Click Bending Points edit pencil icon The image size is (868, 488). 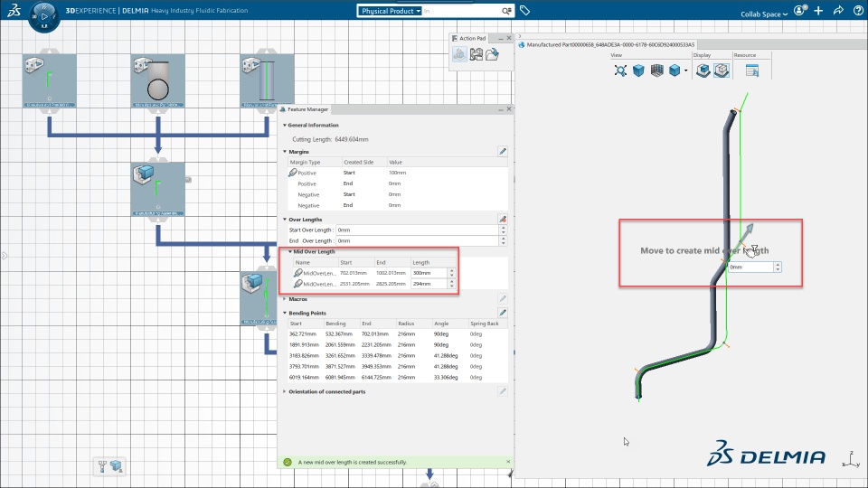click(x=503, y=313)
